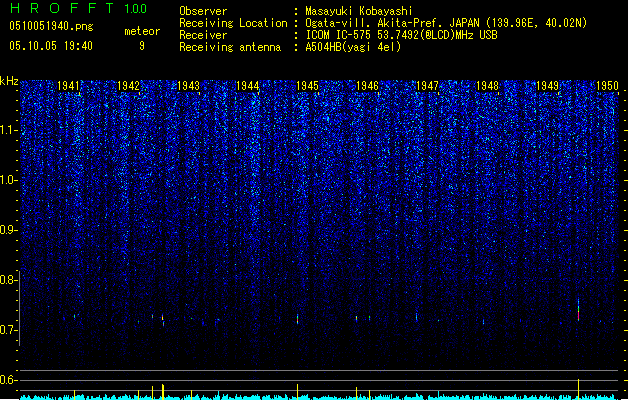629x400 pixels.
Task: Click the 1945 time marker
Action: click(308, 86)
